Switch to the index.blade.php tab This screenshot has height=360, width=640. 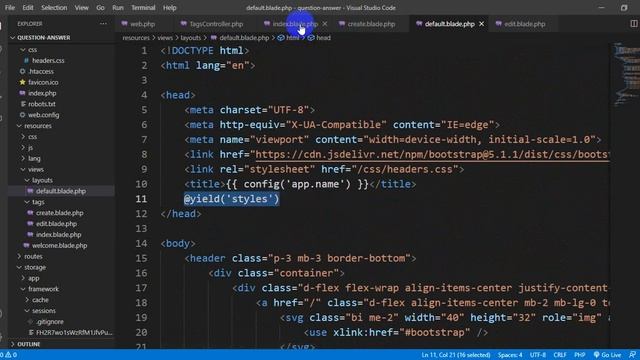coord(295,24)
